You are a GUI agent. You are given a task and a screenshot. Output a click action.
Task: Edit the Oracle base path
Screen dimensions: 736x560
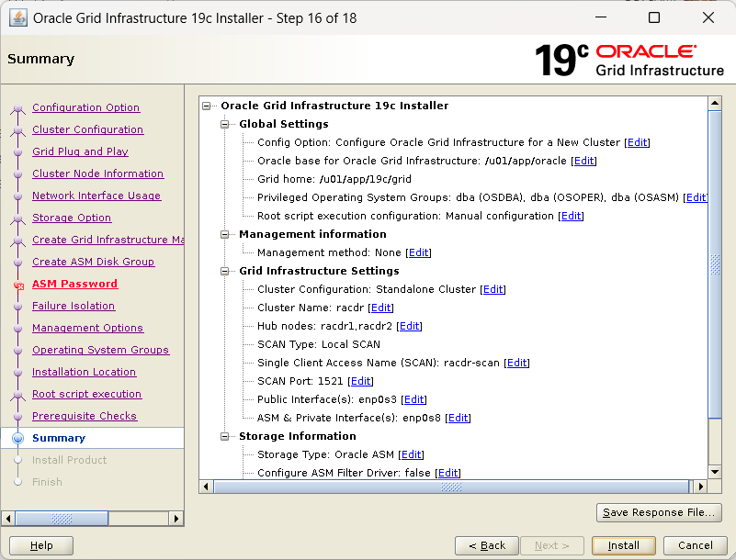tap(583, 161)
